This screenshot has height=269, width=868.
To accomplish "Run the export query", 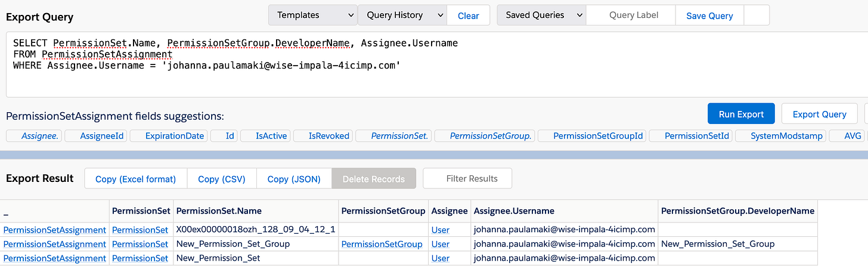I will pyautogui.click(x=741, y=114).
